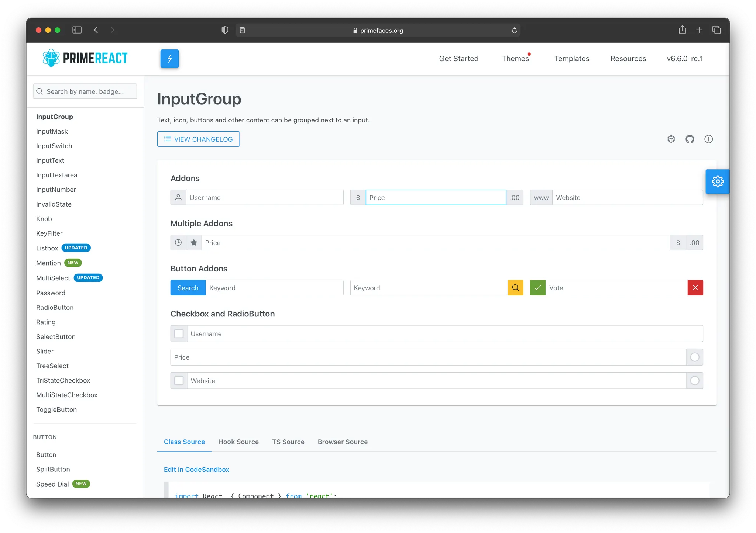Switch to the Hook Source tab
The width and height of the screenshot is (756, 533).
[238, 442]
